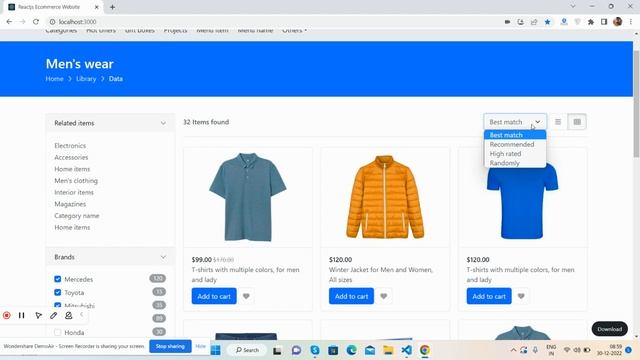Switch to list view layout icon

point(558,122)
